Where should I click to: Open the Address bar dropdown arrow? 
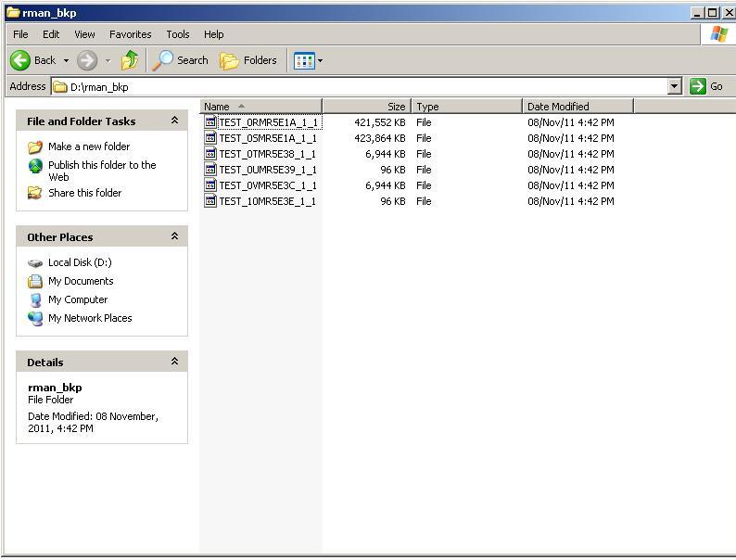(x=675, y=86)
